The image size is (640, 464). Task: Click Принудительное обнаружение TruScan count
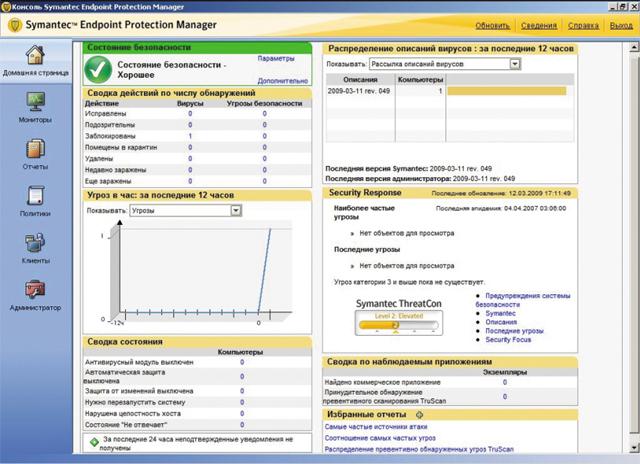pos(505,397)
